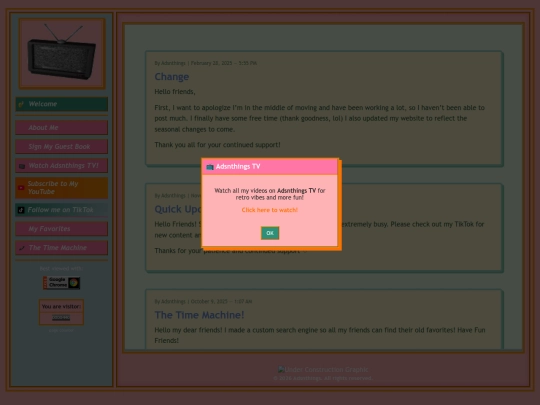The image size is (540, 405).
Task: Open My Favorites in the sidebar
Action: 62,229
